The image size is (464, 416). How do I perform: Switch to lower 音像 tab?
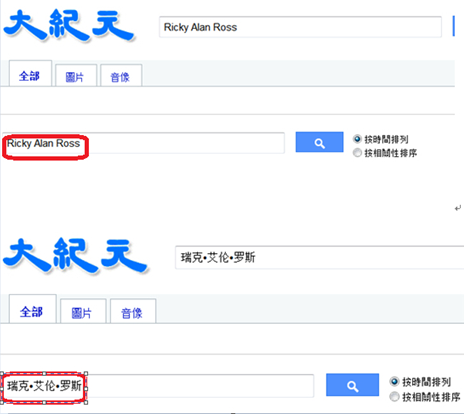click(x=133, y=311)
